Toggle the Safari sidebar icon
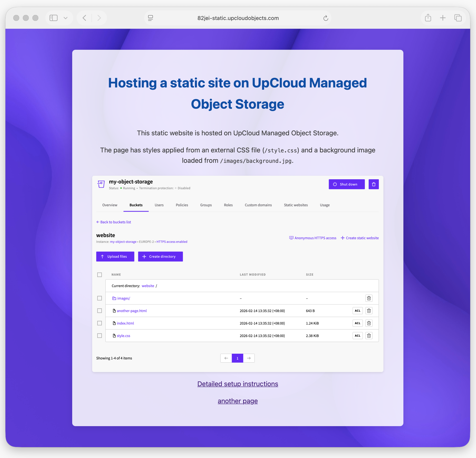The height and width of the screenshot is (458, 476). click(53, 18)
